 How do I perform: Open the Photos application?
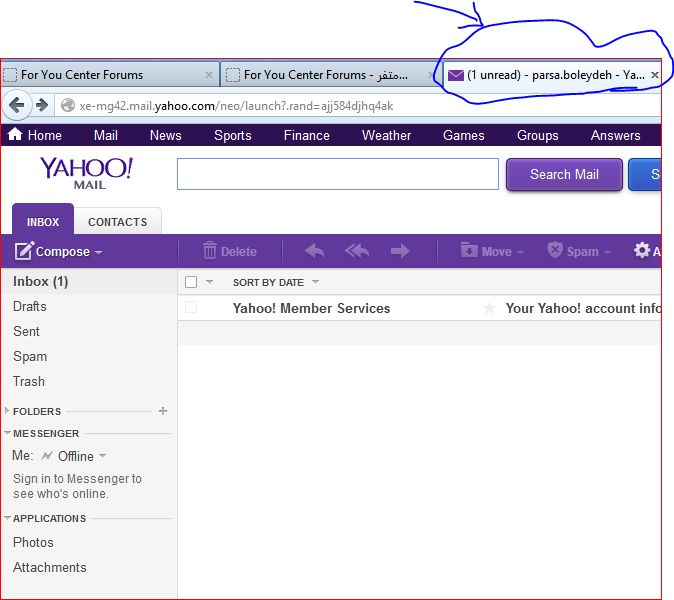33,542
